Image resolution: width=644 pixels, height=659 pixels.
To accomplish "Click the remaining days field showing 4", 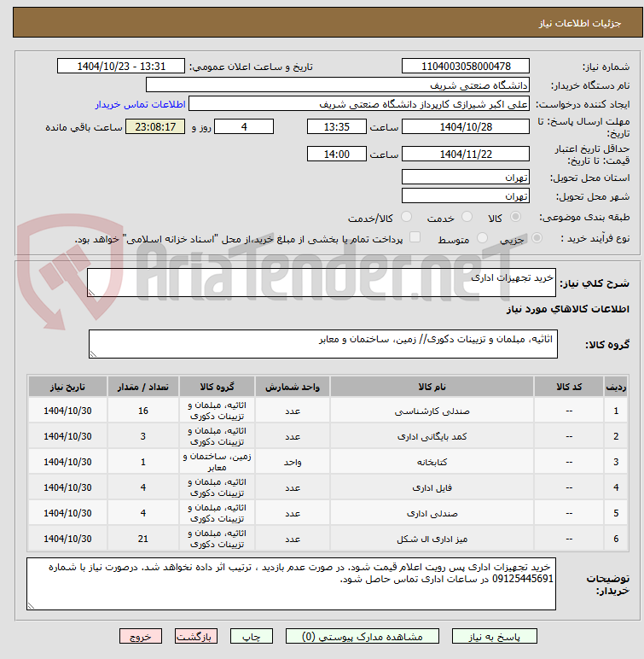I will pyautogui.click(x=244, y=126).
